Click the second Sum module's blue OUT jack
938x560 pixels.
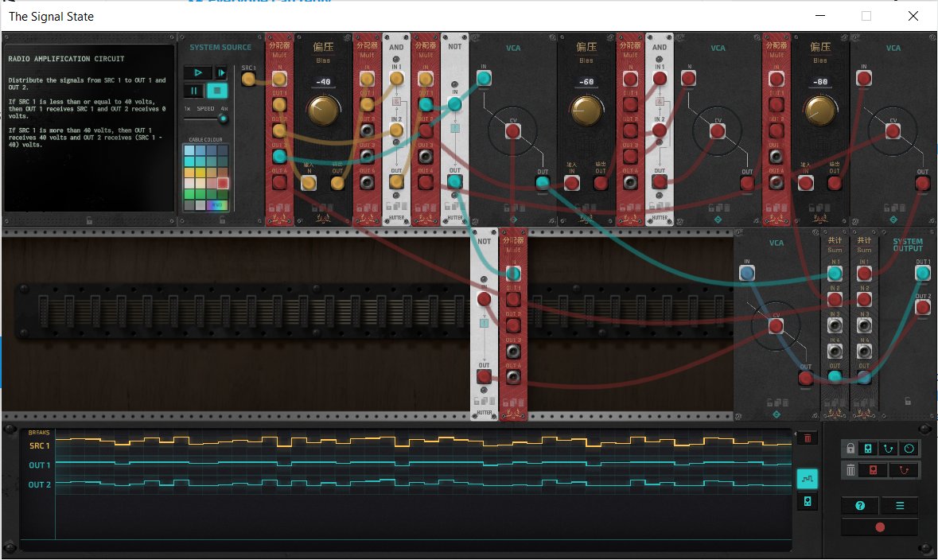(864, 377)
